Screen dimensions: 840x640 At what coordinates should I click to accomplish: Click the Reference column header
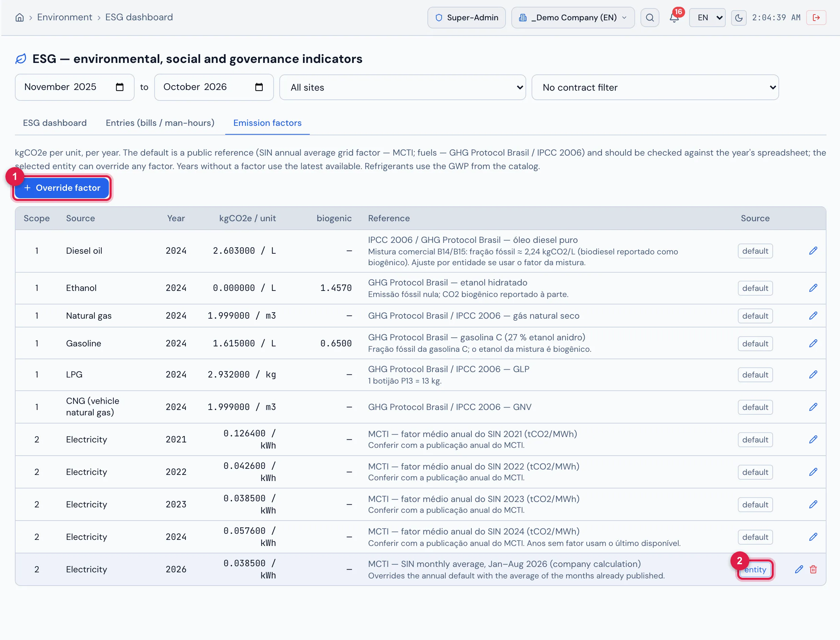point(389,218)
